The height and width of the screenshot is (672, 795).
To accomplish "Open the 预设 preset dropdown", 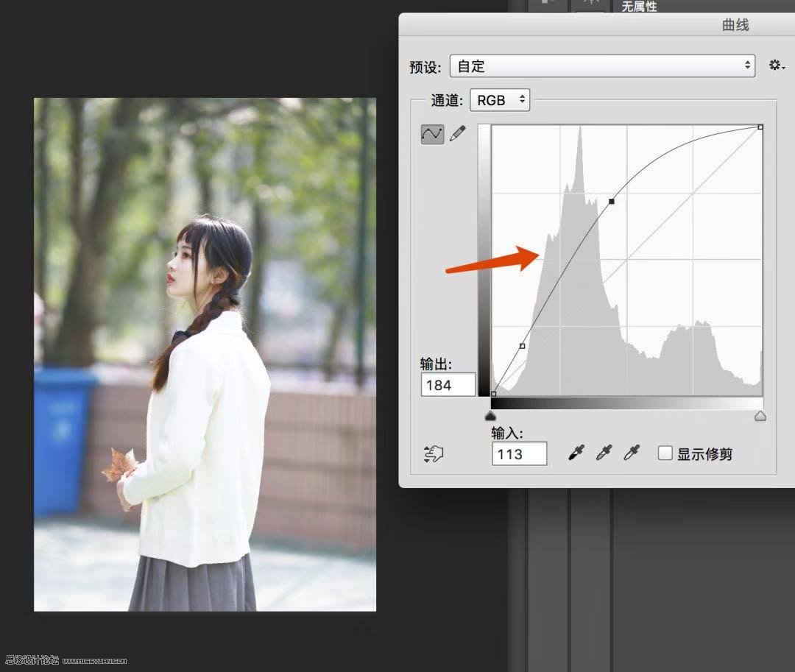I will point(602,66).
